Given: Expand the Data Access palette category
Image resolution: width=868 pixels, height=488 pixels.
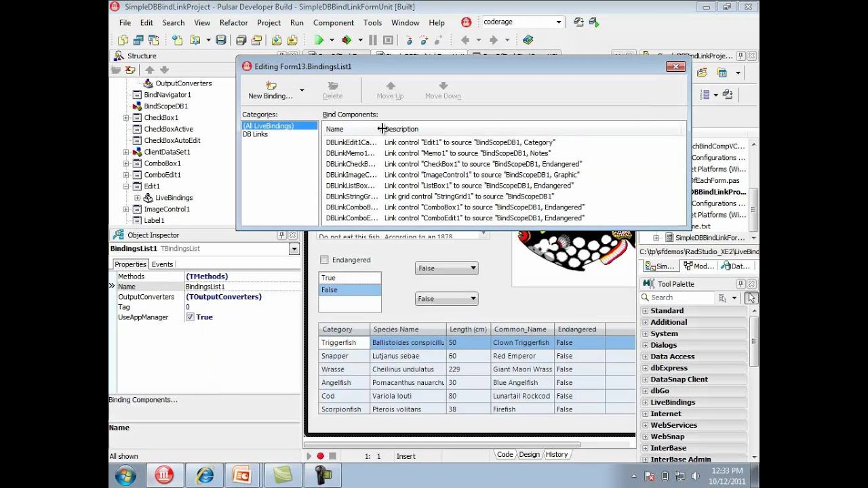Looking at the screenshot, I should click(x=645, y=357).
